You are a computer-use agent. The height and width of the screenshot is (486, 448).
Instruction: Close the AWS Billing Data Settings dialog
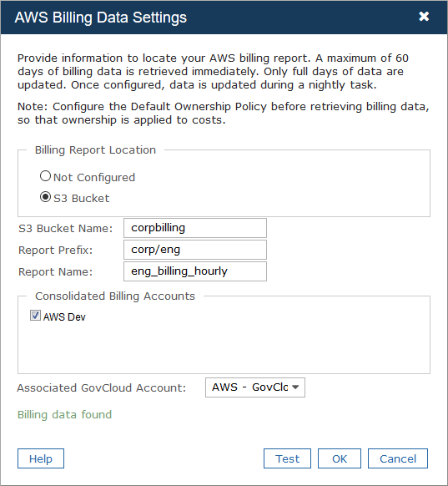[424, 17]
